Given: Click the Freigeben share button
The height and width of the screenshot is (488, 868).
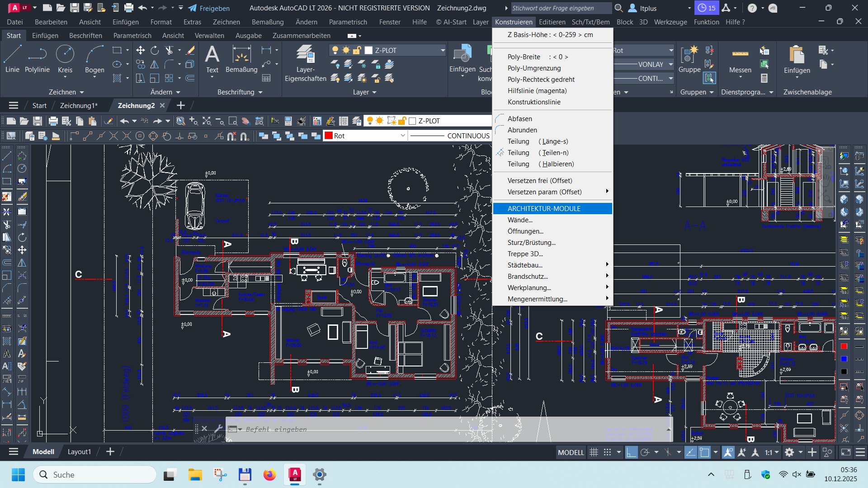Looking at the screenshot, I should pyautogui.click(x=209, y=8).
